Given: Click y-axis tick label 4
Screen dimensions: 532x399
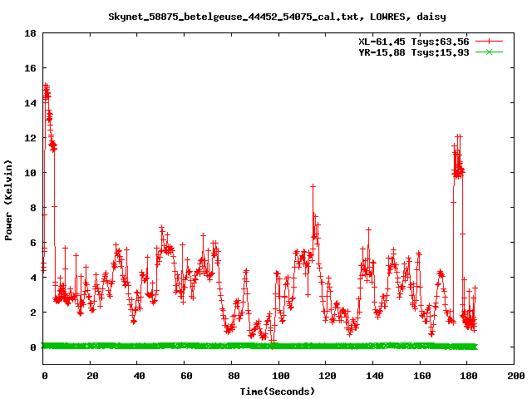Looking at the screenshot, I should point(33,278).
